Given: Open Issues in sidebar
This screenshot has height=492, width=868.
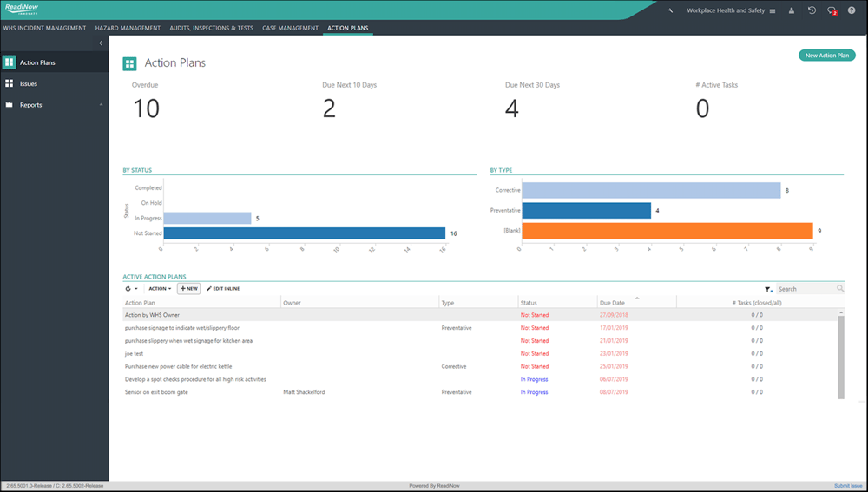Looking at the screenshot, I should [x=54, y=83].
